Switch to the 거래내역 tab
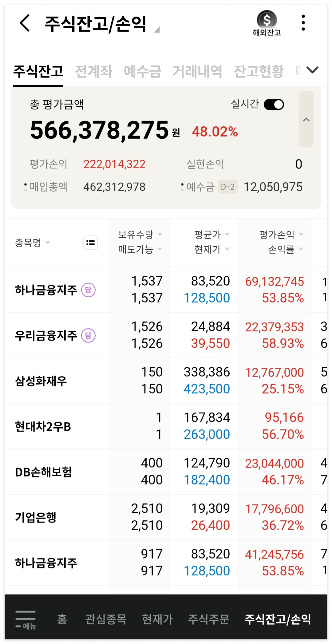 coord(197,71)
